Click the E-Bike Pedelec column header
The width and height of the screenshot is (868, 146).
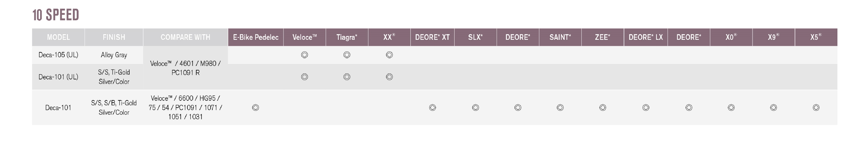click(256, 37)
